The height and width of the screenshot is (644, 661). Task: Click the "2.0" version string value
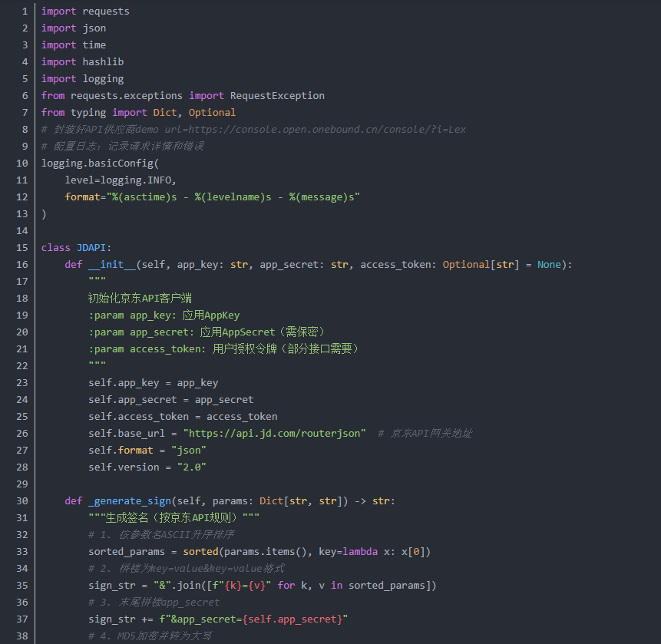(192, 467)
